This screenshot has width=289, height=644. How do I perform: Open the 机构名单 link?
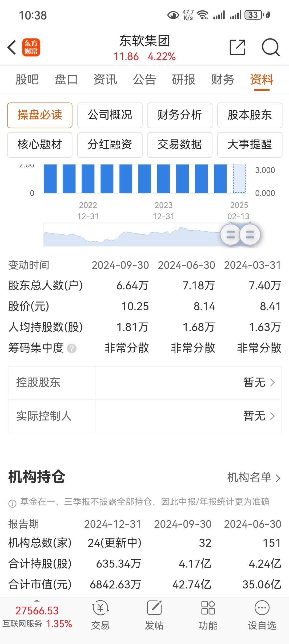[x=254, y=477]
